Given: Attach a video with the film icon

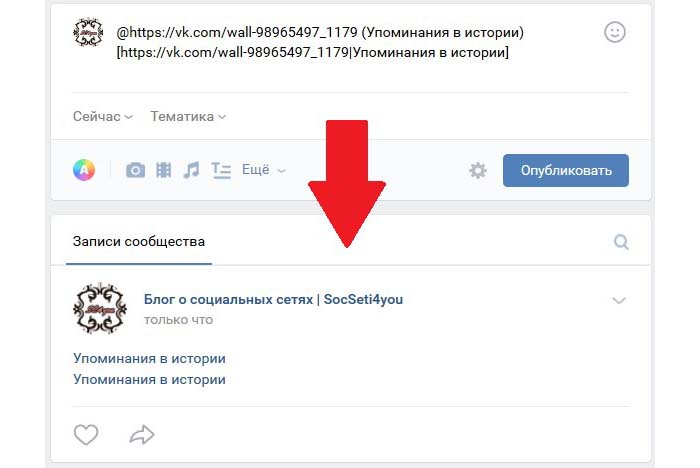Looking at the screenshot, I should click(163, 170).
